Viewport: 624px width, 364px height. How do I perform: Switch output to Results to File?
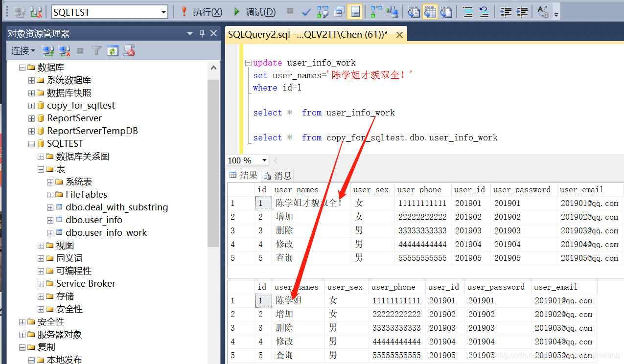446,12
